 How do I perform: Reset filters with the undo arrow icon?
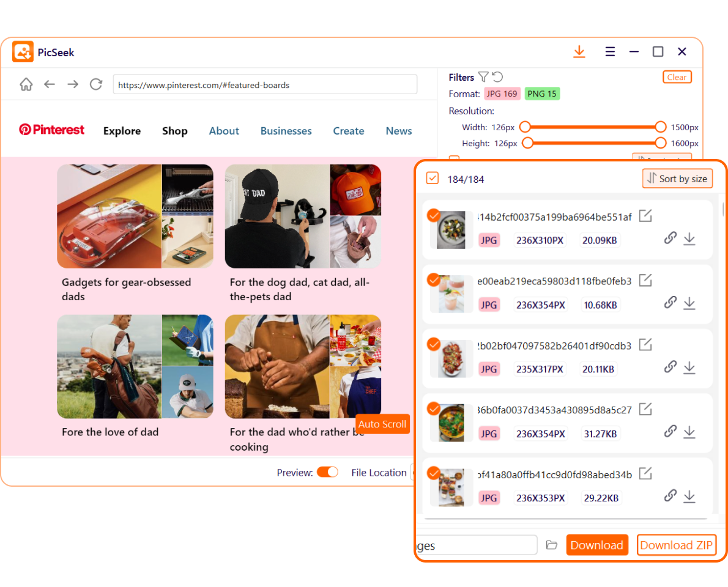point(497,77)
